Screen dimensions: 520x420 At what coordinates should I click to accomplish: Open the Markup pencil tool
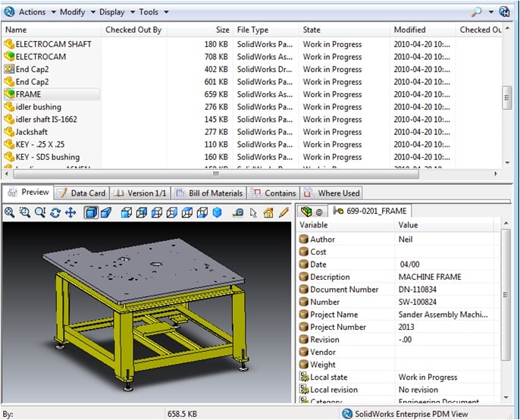coord(283,213)
